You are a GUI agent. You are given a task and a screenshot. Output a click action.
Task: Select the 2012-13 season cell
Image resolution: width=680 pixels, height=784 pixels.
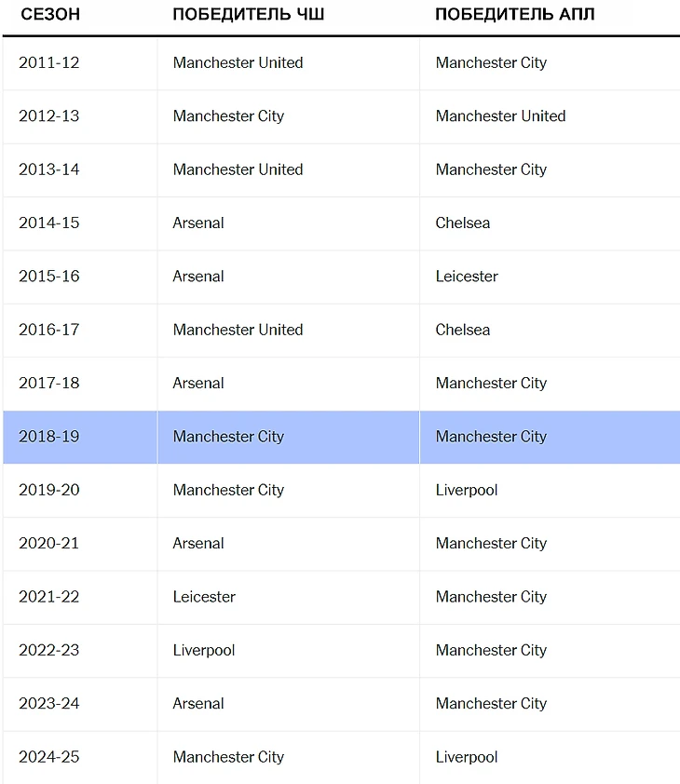pos(49,116)
